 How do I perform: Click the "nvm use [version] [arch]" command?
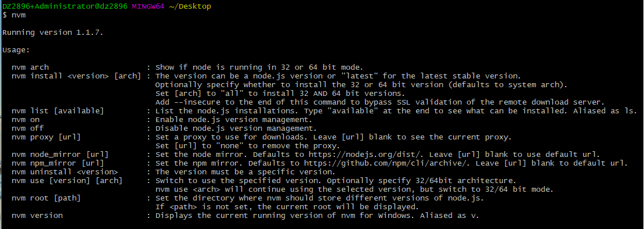(67, 181)
